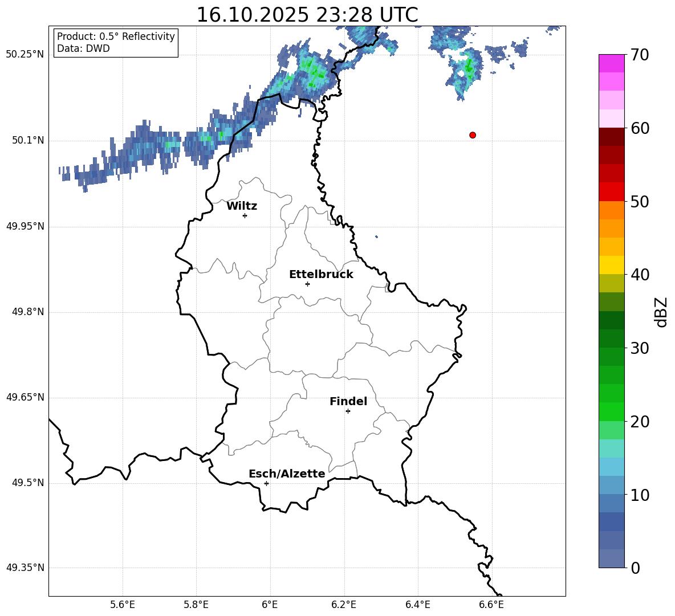Click the 49.8°N latitude label

coord(28,312)
